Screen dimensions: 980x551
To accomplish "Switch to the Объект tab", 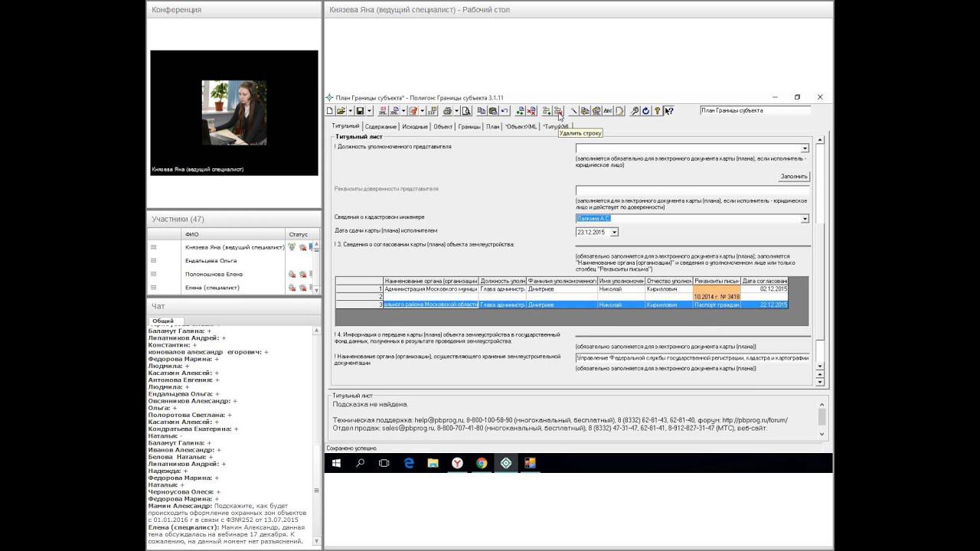I will click(443, 126).
